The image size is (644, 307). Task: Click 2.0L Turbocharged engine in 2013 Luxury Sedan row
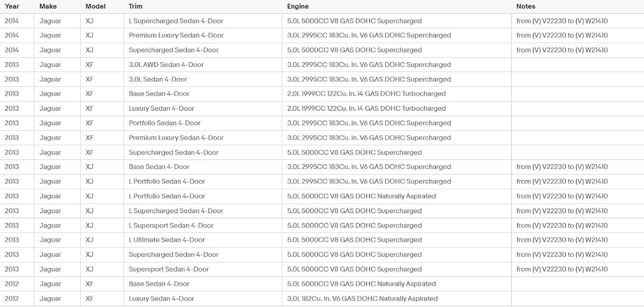click(x=367, y=108)
